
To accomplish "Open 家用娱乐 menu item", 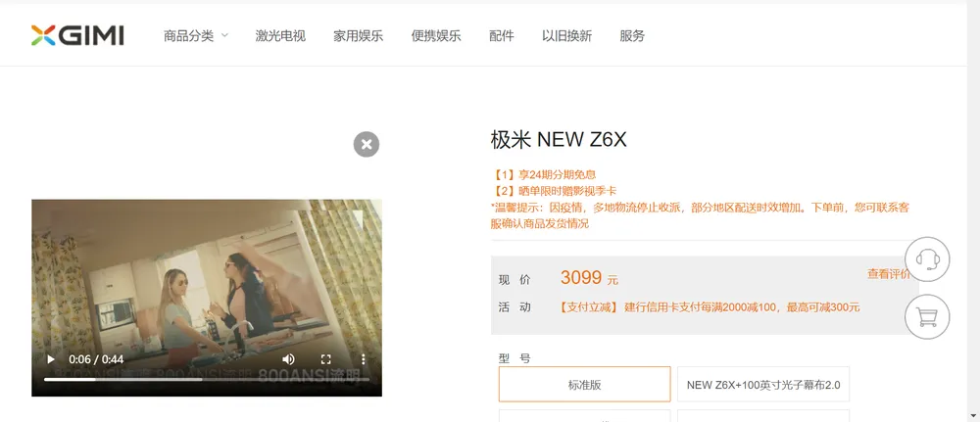I will [358, 36].
